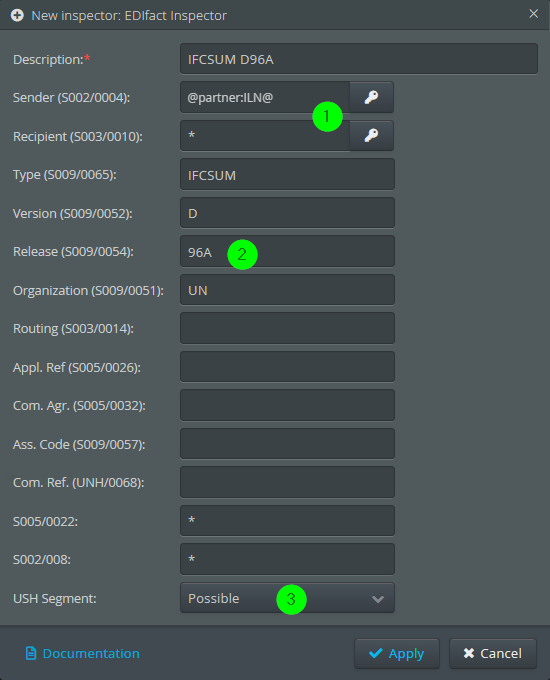Click the Organization field containing UN

pos(287,290)
